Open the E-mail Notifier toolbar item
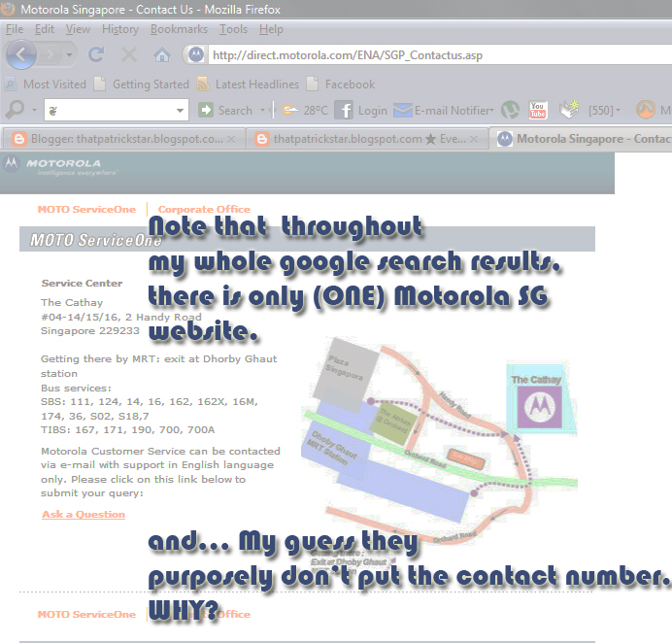 coord(444,110)
